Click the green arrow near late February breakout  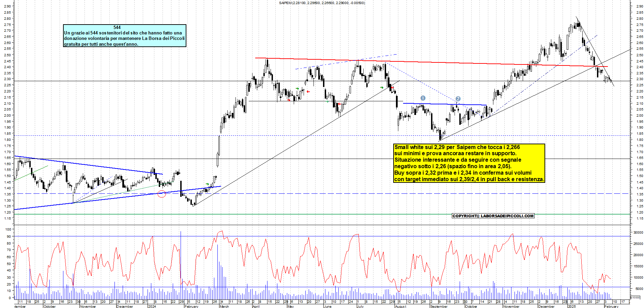click(x=207, y=184)
